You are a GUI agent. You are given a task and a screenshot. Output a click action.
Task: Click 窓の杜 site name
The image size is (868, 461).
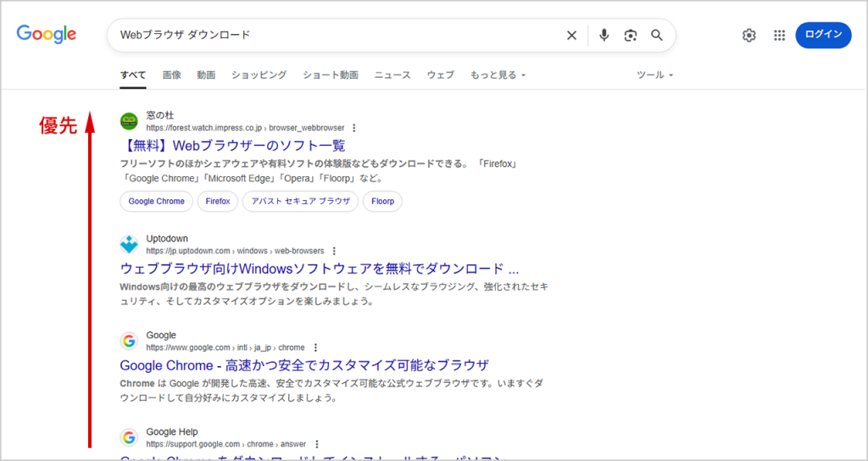(160, 115)
